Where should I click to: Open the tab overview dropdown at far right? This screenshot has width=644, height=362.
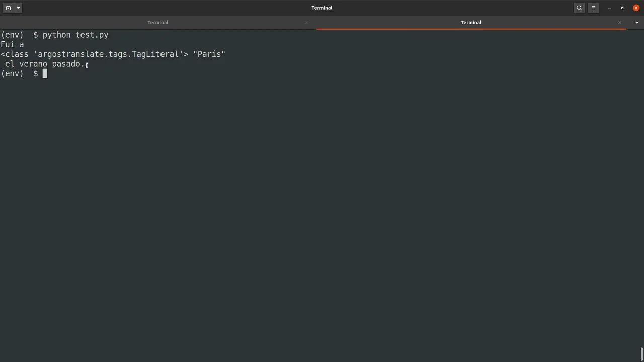point(636,22)
